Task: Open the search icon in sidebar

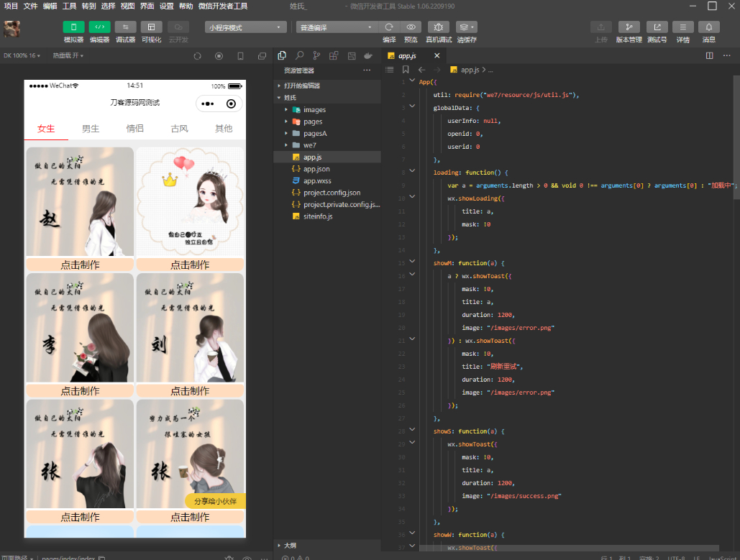Action: pyautogui.click(x=299, y=55)
